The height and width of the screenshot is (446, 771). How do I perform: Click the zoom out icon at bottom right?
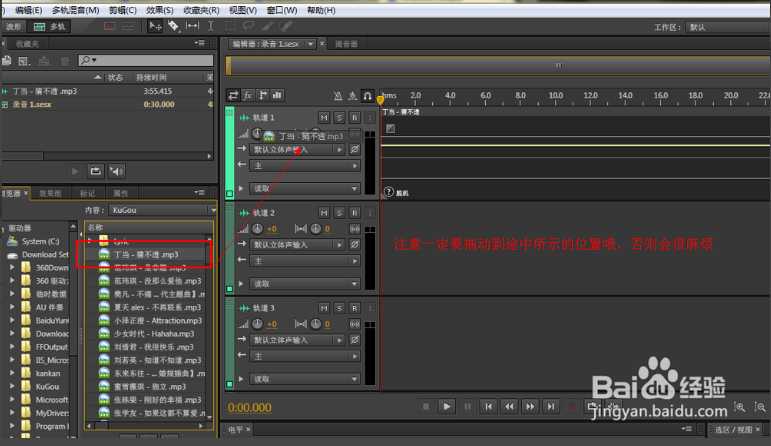tap(760, 407)
